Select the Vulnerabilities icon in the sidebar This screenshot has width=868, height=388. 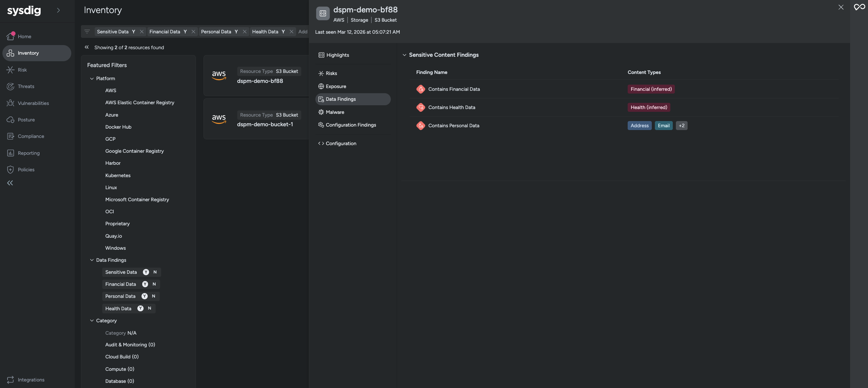[11, 103]
